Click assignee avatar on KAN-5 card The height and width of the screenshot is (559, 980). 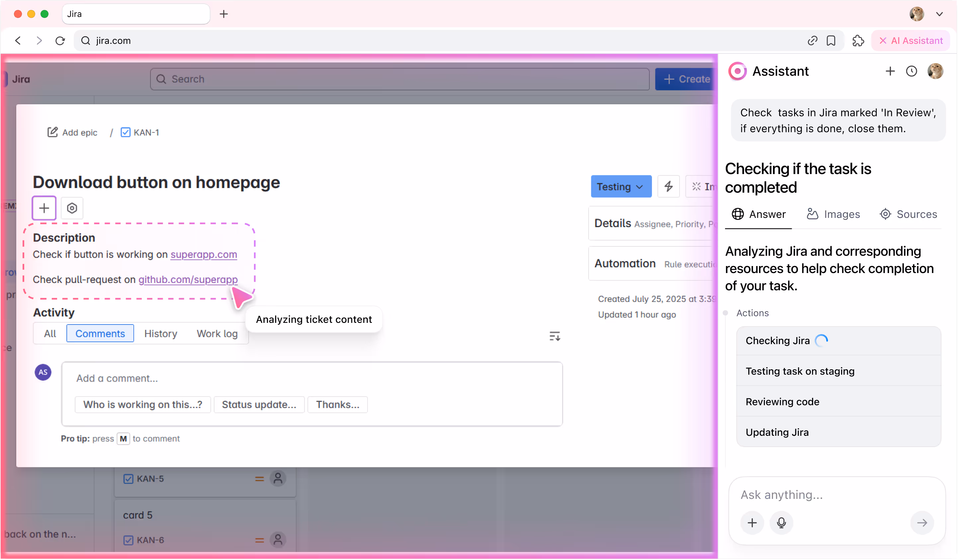tap(278, 479)
